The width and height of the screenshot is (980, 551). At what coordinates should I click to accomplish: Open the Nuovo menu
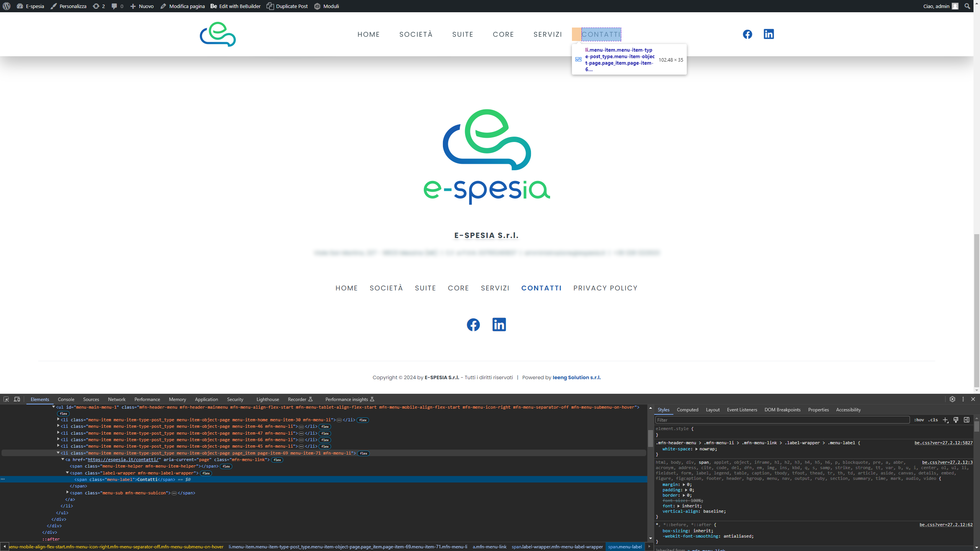pos(142,6)
